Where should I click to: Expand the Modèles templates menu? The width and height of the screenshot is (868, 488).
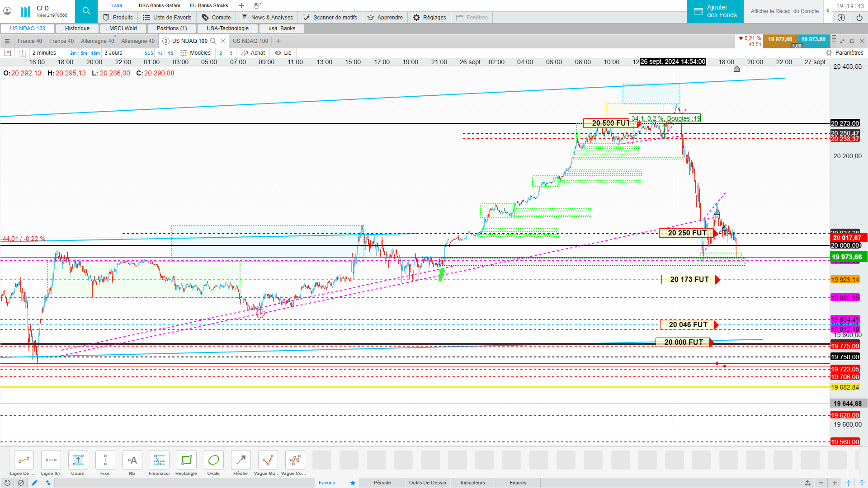click(195, 53)
